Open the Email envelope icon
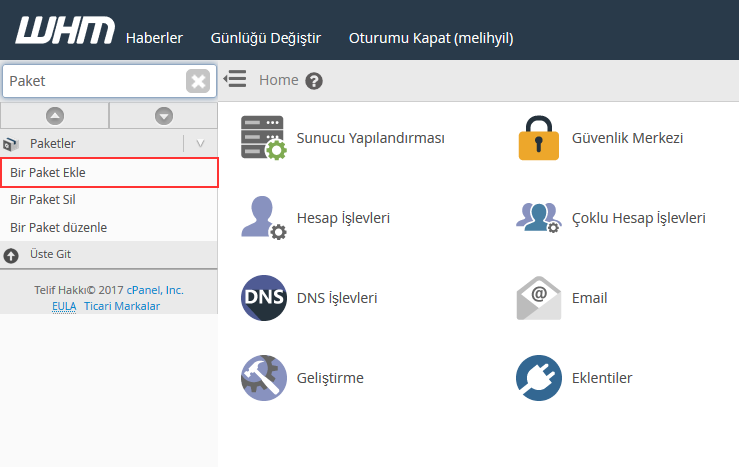This screenshot has height=467, width=739. (x=538, y=298)
